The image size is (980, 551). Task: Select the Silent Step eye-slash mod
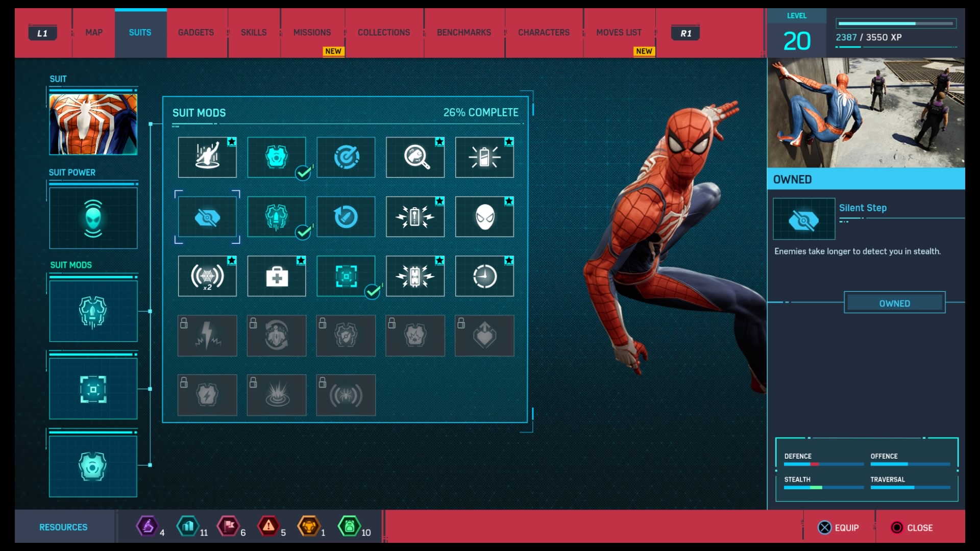pyautogui.click(x=207, y=217)
